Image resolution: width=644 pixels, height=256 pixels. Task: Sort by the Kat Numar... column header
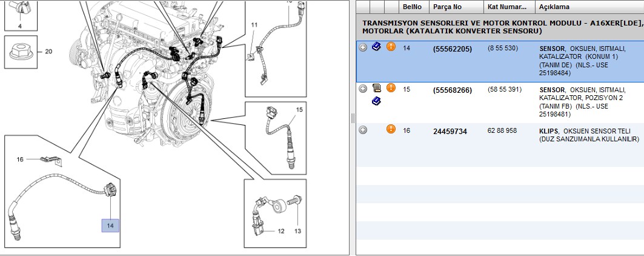[x=510, y=7]
